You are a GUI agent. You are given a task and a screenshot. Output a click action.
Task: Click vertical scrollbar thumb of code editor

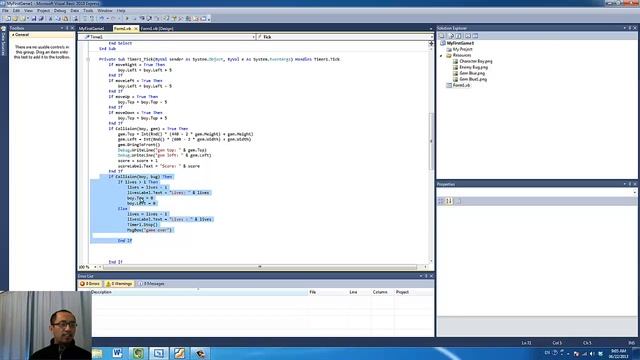point(431,141)
